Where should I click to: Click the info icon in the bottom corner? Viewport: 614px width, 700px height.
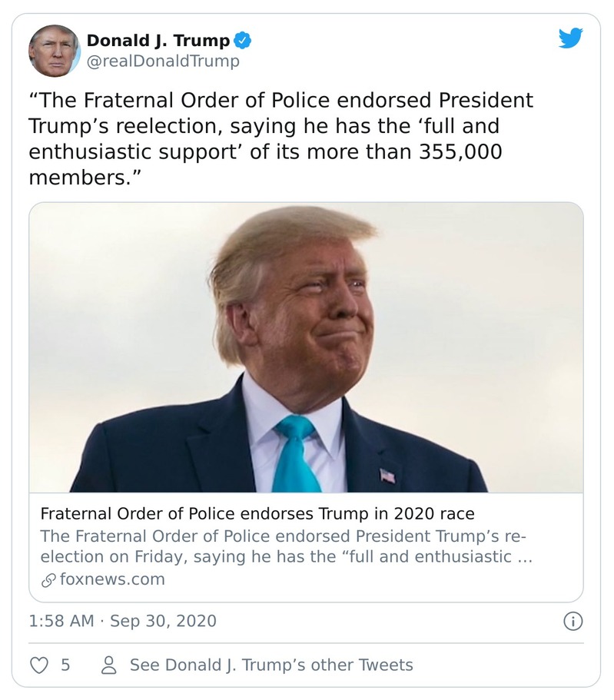point(575,620)
